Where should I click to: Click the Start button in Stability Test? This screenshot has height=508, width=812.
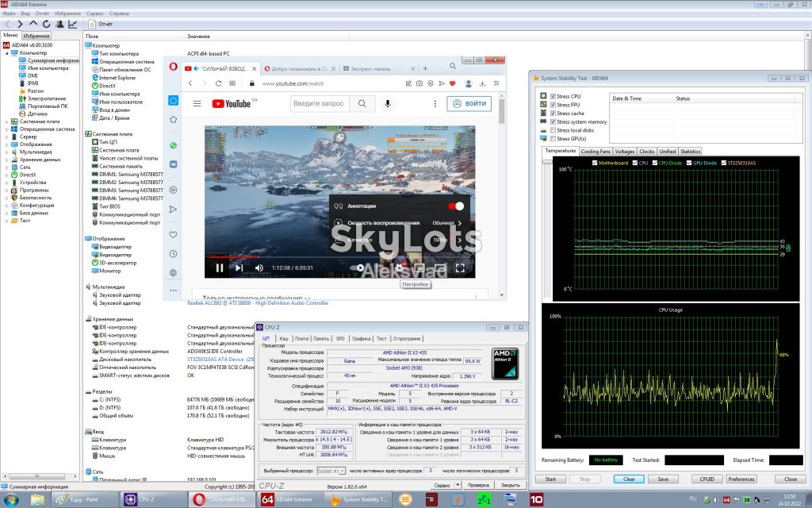[550, 479]
